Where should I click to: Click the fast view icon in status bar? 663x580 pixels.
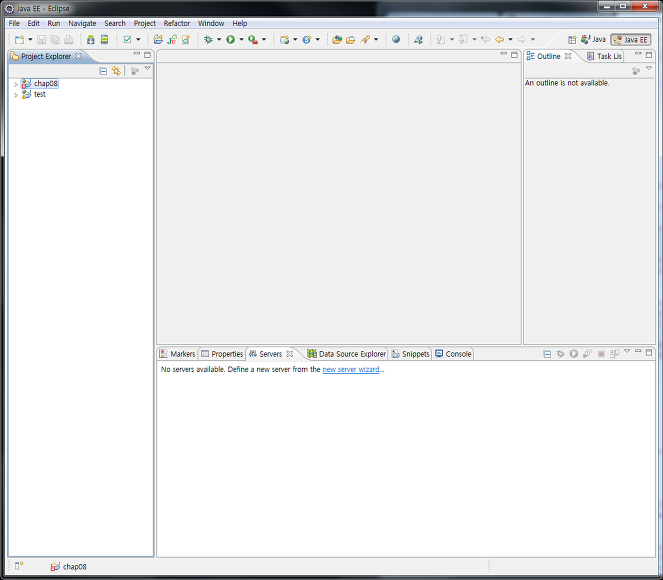pos(19,566)
